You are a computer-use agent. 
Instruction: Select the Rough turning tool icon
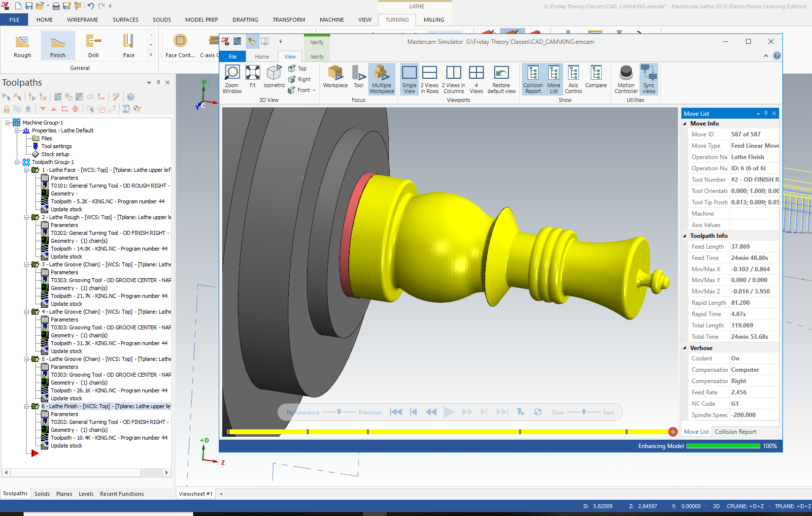pos(22,45)
